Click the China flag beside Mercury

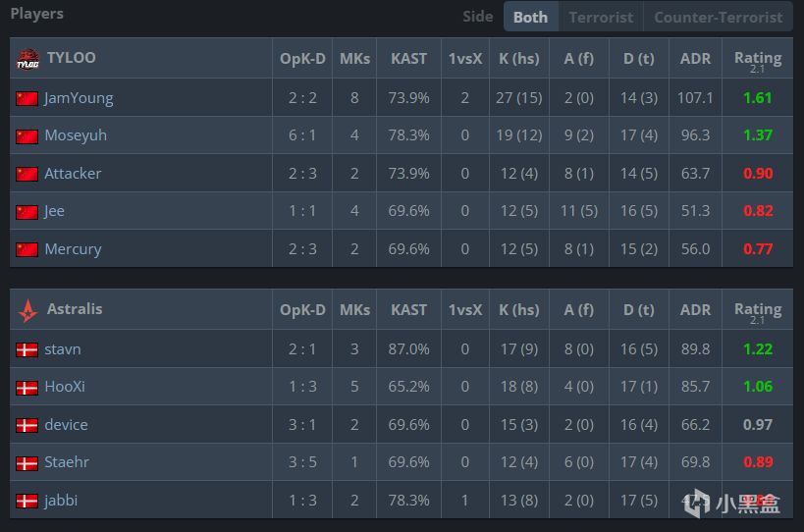(27, 249)
